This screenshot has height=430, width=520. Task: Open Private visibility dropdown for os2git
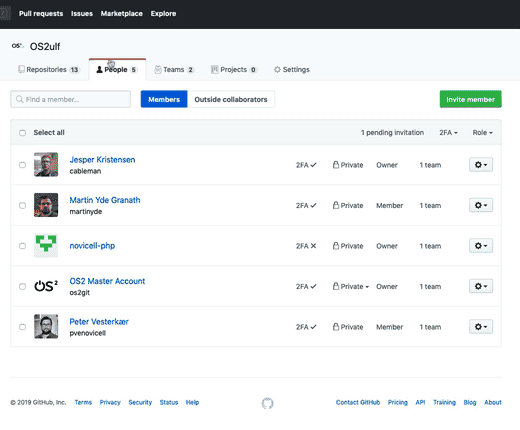point(351,286)
